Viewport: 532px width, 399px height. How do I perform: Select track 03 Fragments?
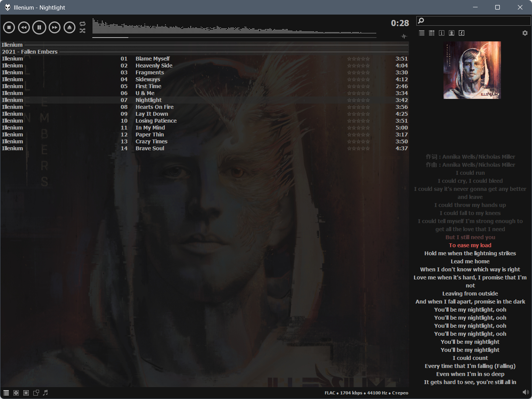tap(205, 72)
